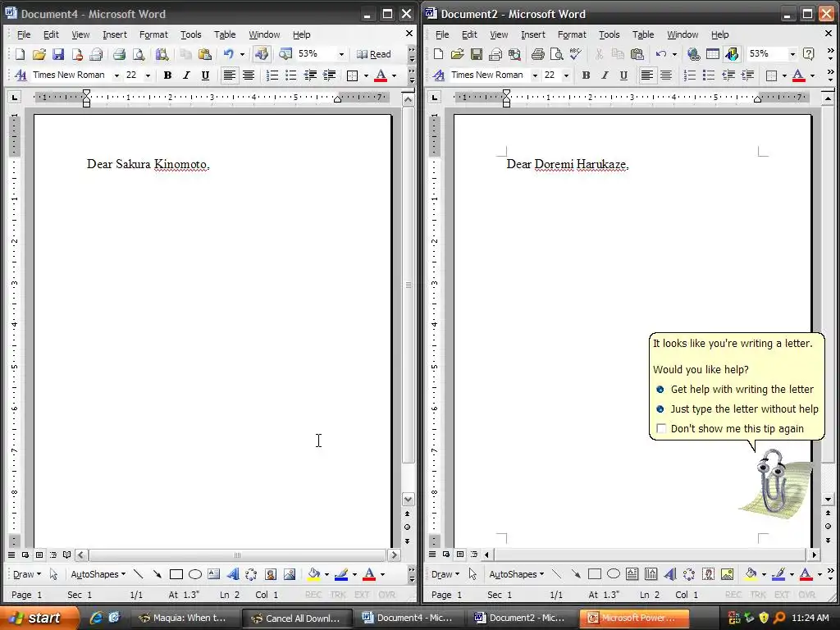Open Format menu in Document2
Image resolution: width=840 pixels, height=630 pixels.
[572, 34]
